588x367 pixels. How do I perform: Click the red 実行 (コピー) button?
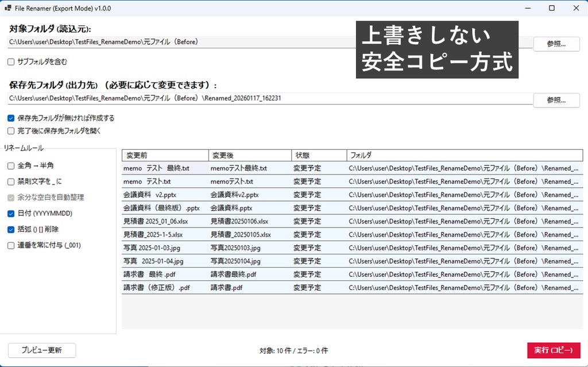552,350
